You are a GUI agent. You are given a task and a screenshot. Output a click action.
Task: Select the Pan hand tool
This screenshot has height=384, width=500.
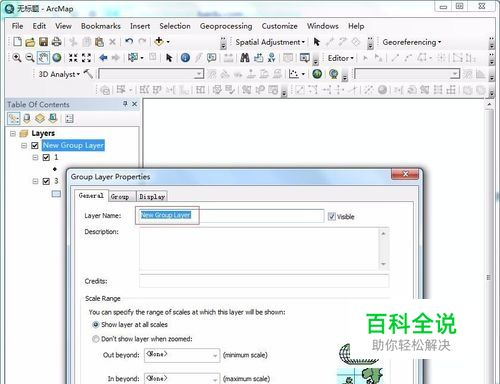click(43, 58)
